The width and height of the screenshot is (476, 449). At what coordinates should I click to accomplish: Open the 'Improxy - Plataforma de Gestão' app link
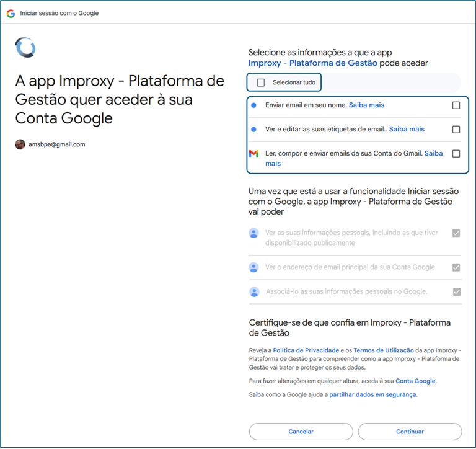(312, 63)
